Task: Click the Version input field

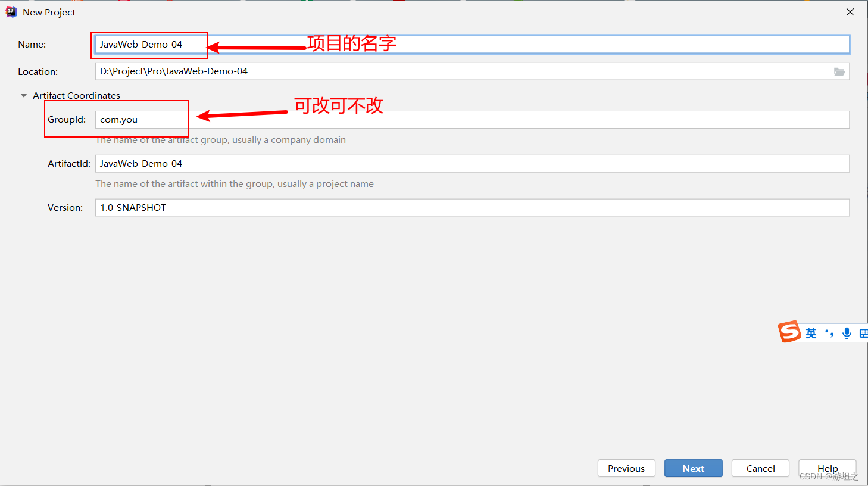Action: point(472,208)
